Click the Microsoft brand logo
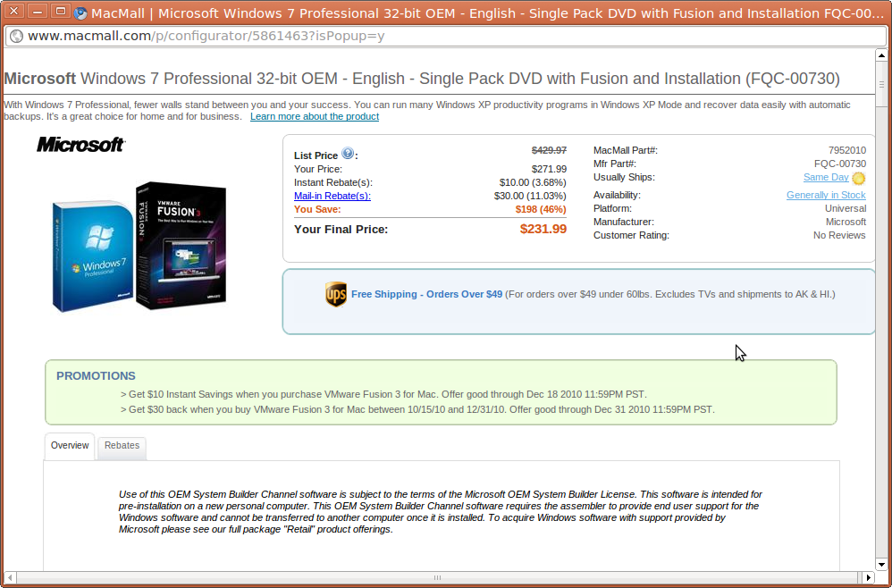Image resolution: width=892 pixels, height=588 pixels. click(80, 145)
